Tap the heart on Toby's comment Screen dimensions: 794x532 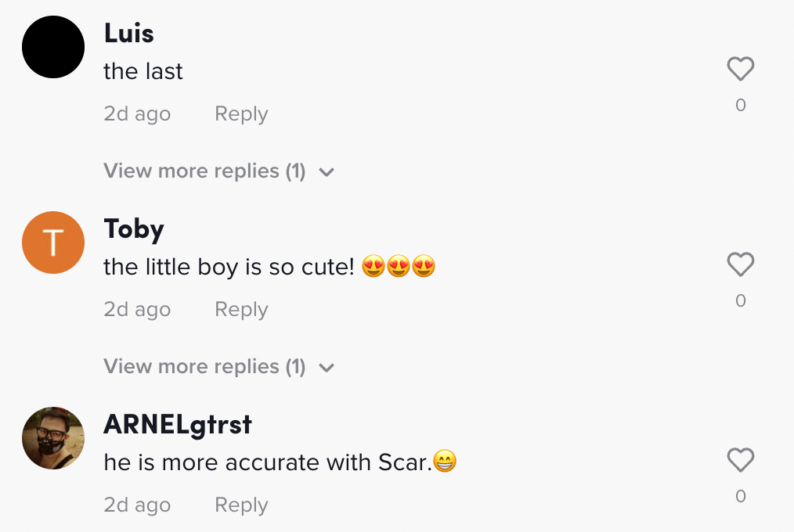[x=740, y=265]
